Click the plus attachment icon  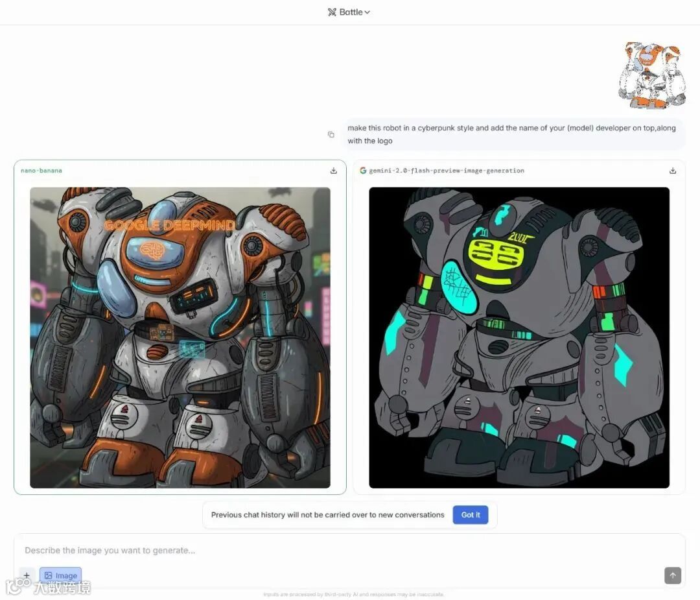tap(27, 575)
